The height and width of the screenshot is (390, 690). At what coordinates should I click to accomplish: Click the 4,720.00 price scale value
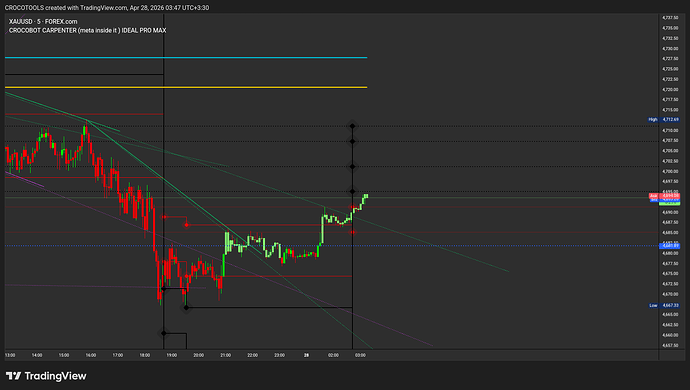(670, 89)
